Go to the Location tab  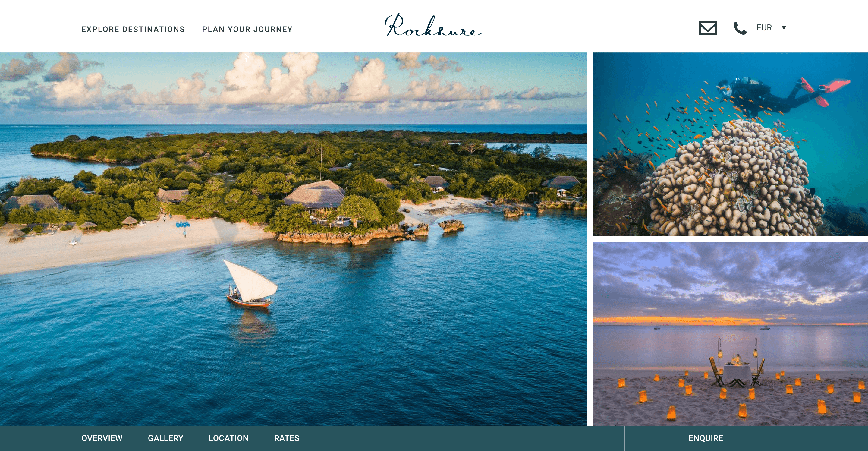click(x=228, y=438)
